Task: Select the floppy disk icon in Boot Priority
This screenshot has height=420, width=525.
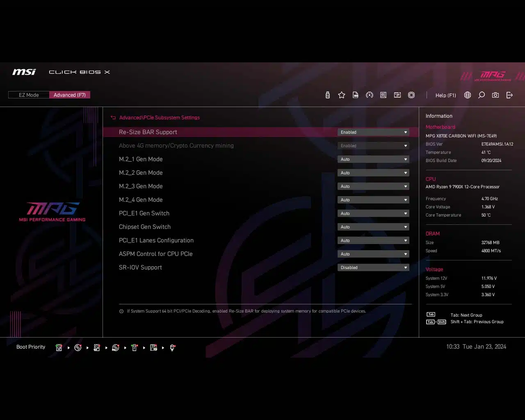Action: pyautogui.click(x=153, y=347)
